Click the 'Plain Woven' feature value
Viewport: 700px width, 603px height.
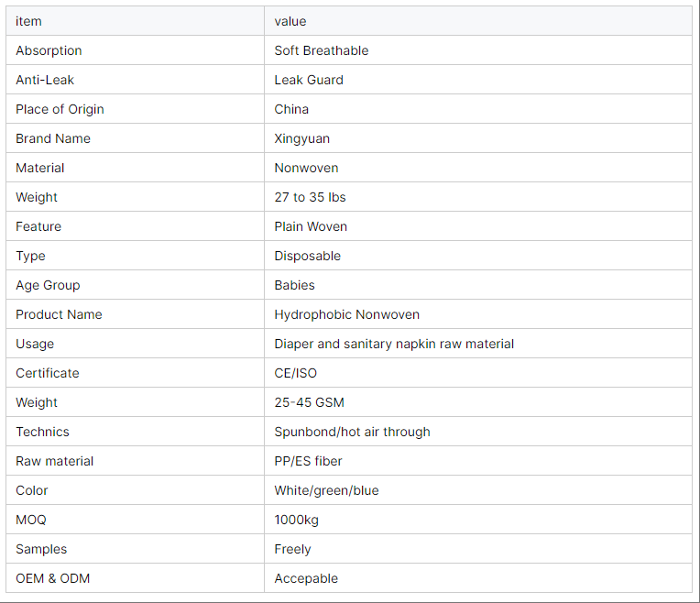[x=311, y=226]
